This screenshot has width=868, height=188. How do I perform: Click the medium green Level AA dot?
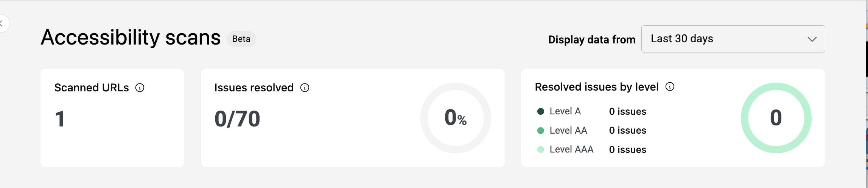click(541, 131)
